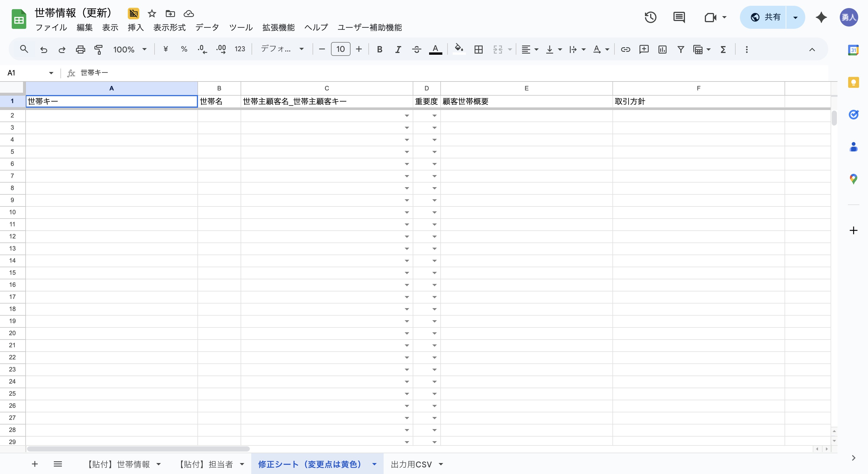Star the spreadsheet 世帯情報（更新）

[x=152, y=14]
